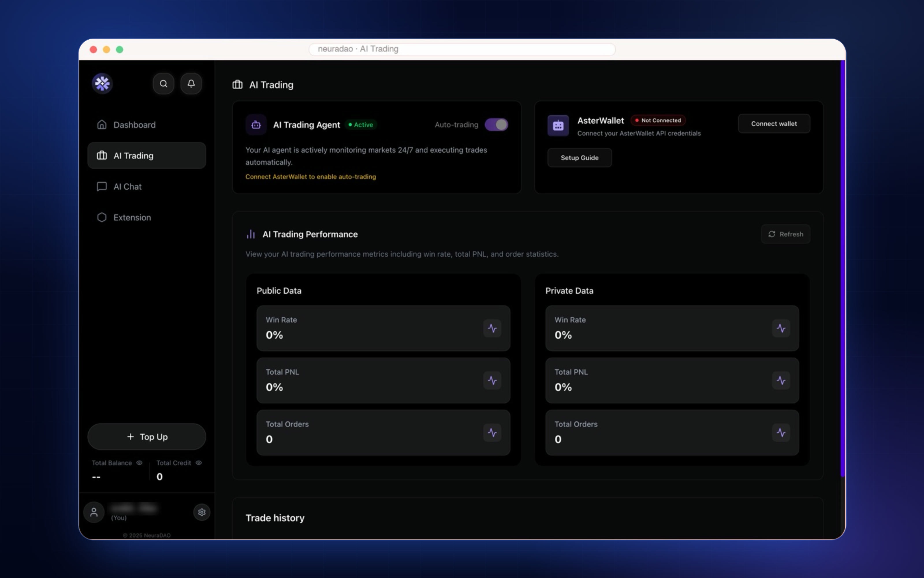The width and height of the screenshot is (924, 578).
Task: Open the search icon button
Action: (163, 83)
